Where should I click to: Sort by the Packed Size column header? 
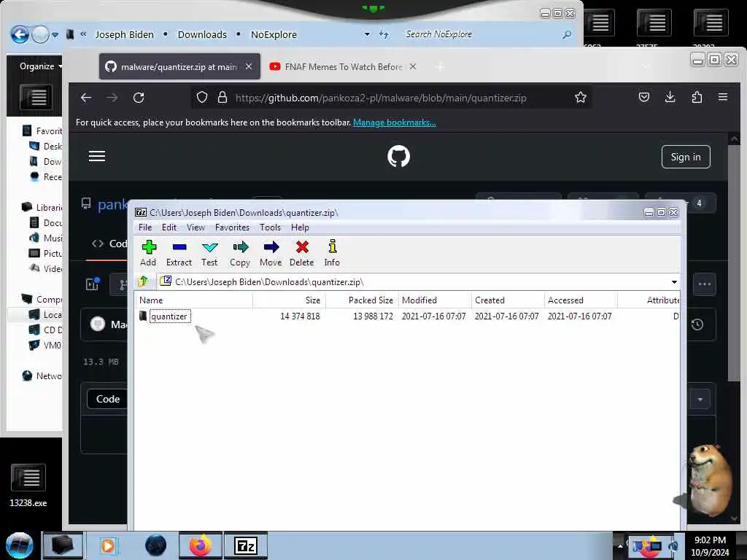(x=362, y=300)
